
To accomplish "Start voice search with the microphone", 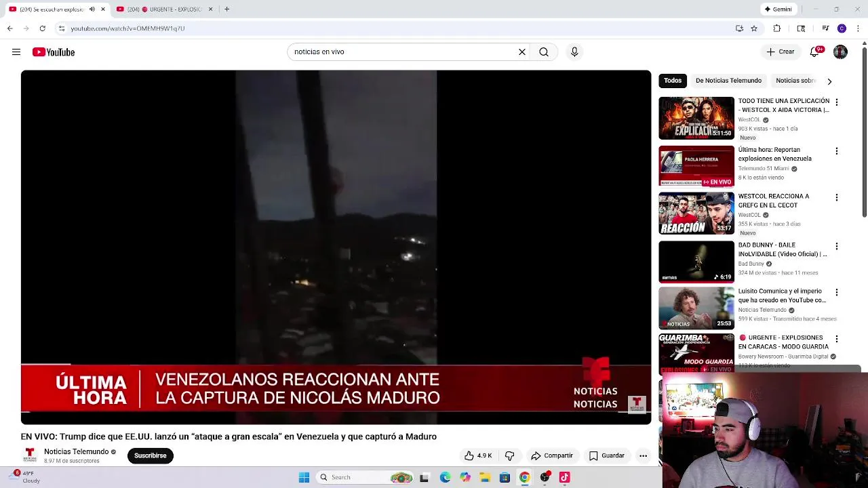I will [574, 52].
